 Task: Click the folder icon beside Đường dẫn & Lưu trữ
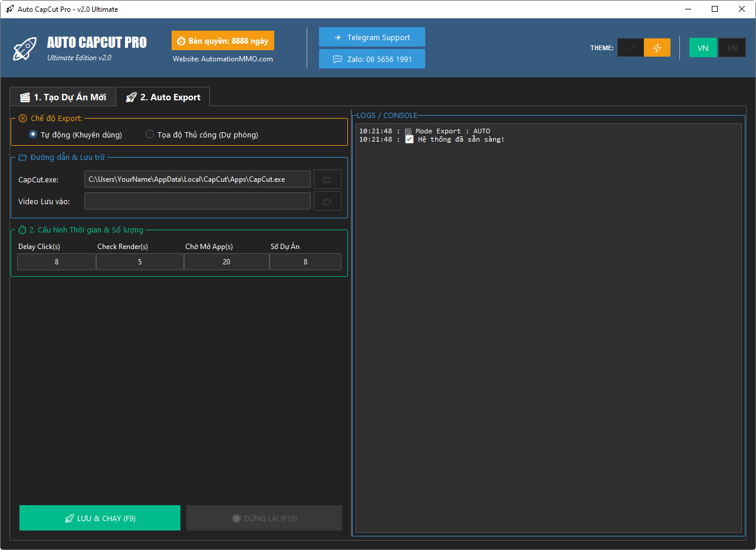[23, 157]
